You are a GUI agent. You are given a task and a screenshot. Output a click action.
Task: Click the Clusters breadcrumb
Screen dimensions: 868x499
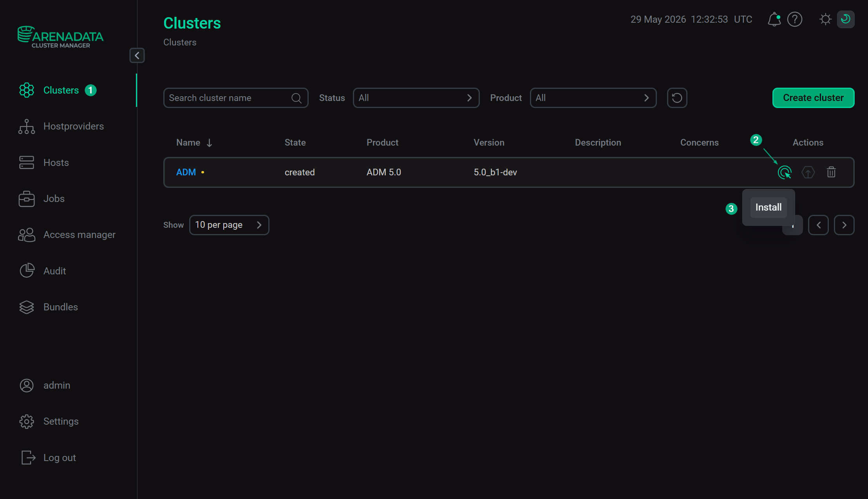[180, 42]
